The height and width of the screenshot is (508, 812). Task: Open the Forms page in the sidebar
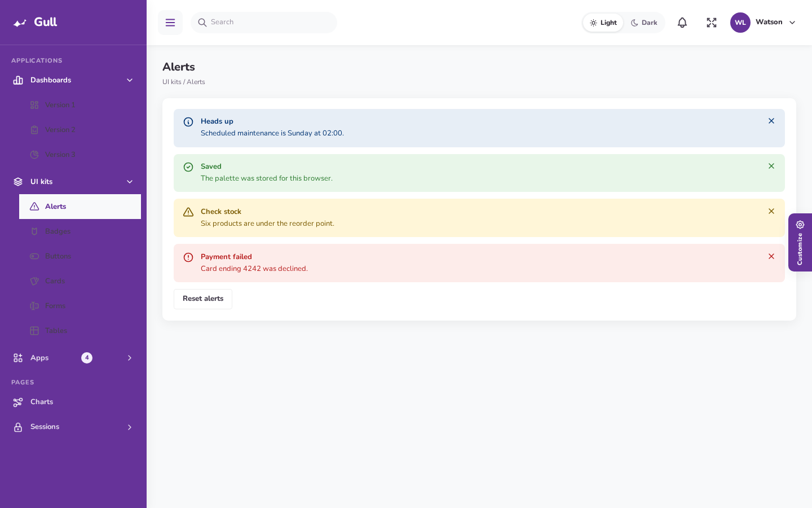(x=80, y=306)
